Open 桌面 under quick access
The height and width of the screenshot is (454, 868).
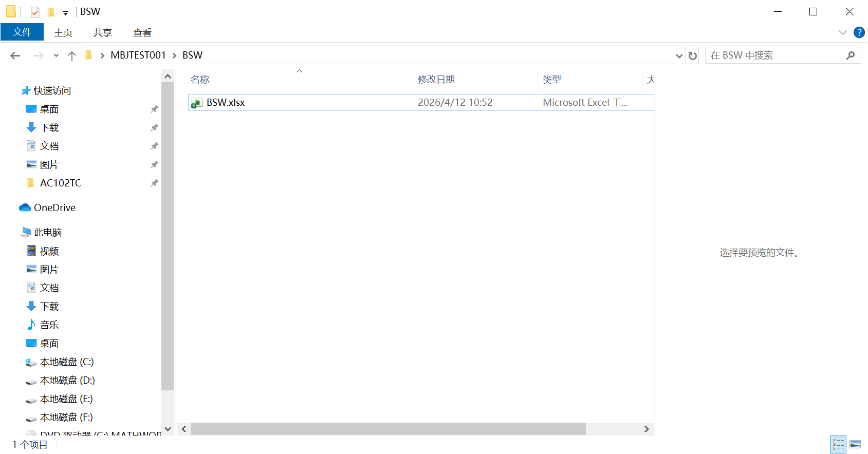pos(49,109)
